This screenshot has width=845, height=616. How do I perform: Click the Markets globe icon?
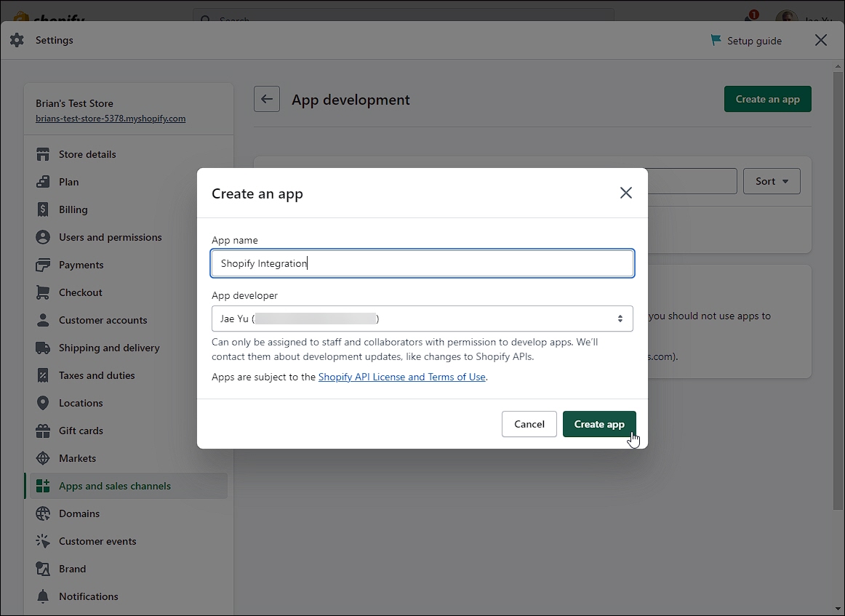coord(43,458)
